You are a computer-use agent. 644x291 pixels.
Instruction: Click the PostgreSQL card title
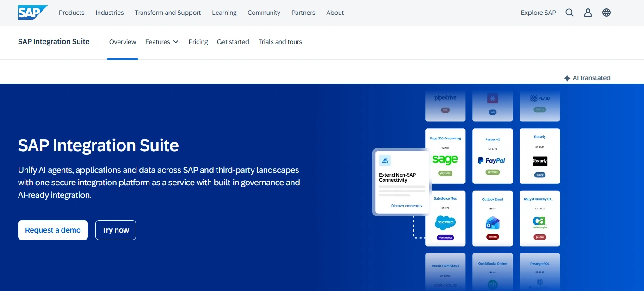click(x=539, y=263)
